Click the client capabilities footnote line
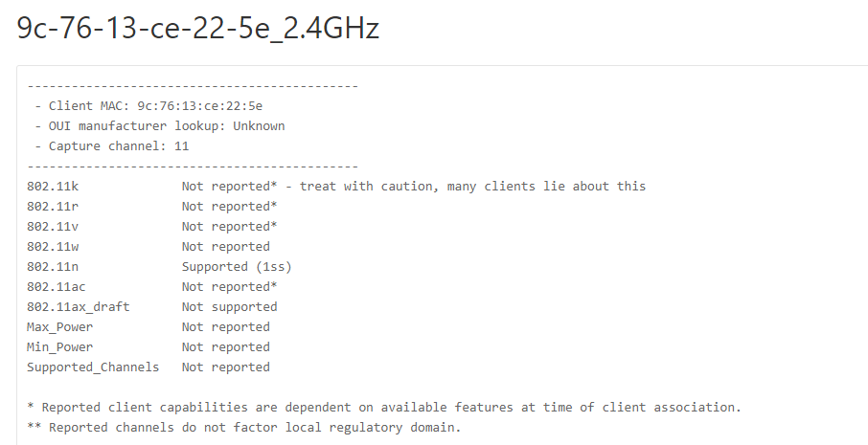Viewport: 868px width, 445px height. pyautogui.click(x=384, y=408)
